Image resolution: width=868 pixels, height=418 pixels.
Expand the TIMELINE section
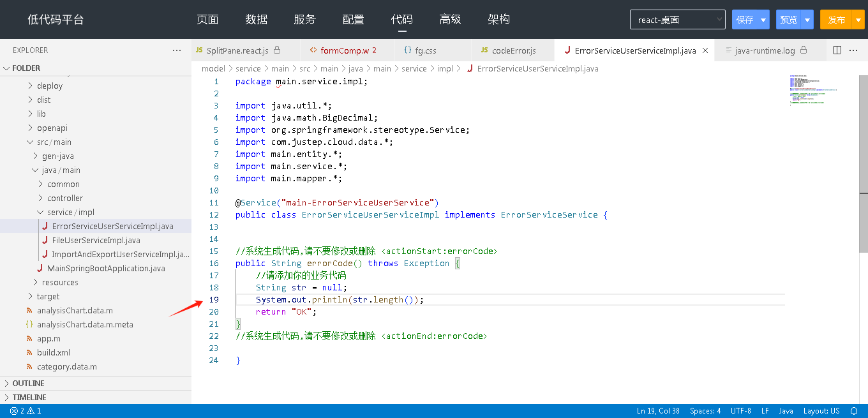tap(29, 398)
